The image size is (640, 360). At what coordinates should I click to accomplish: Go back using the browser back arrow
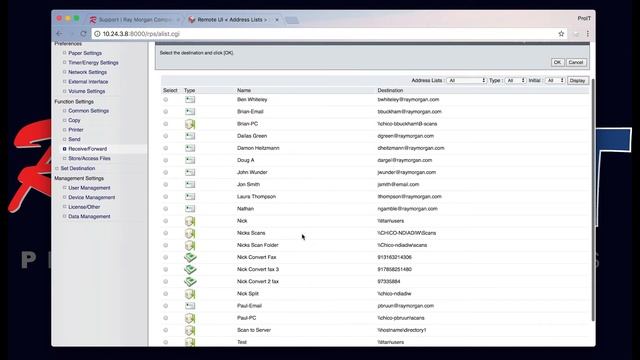pyautogui.click(x=60, y=34)
